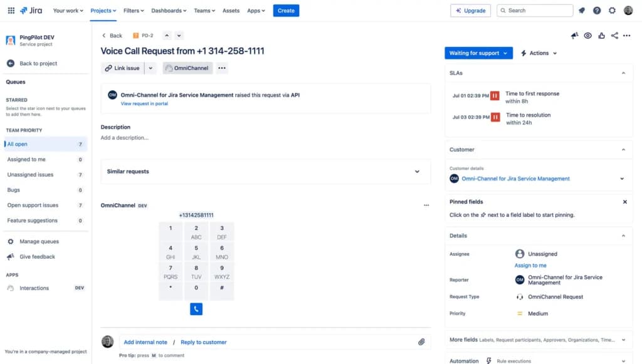The width and height of the screenshot is (642, 364).
Task: Close the Pinned fields panel
Action: [x=625, y=202]
